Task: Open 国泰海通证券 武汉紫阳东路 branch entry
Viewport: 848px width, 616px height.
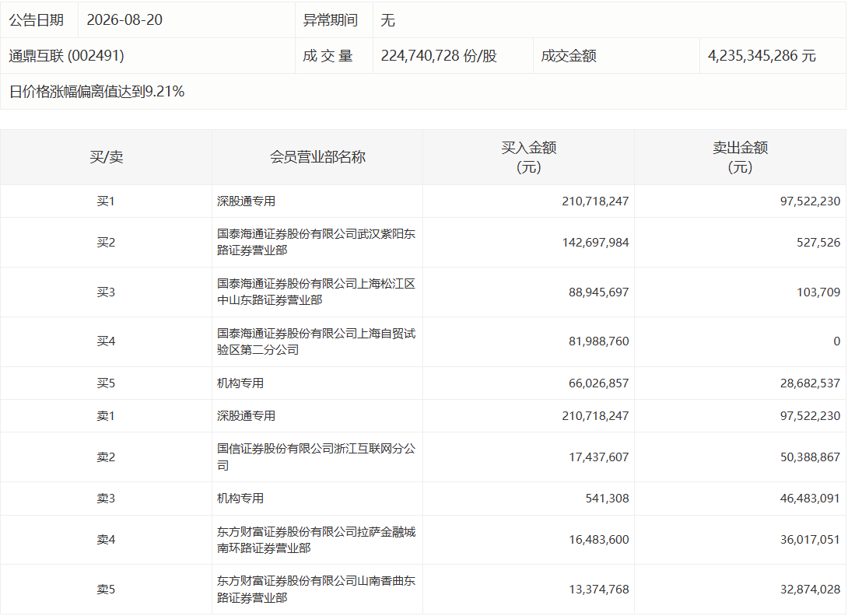Action: coord(316,242)
